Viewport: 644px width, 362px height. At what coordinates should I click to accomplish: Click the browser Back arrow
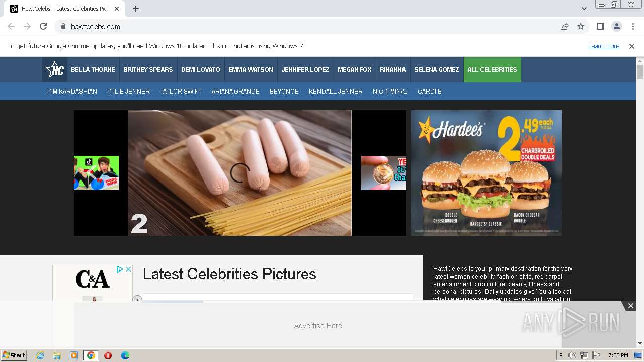tap(11, 26)
